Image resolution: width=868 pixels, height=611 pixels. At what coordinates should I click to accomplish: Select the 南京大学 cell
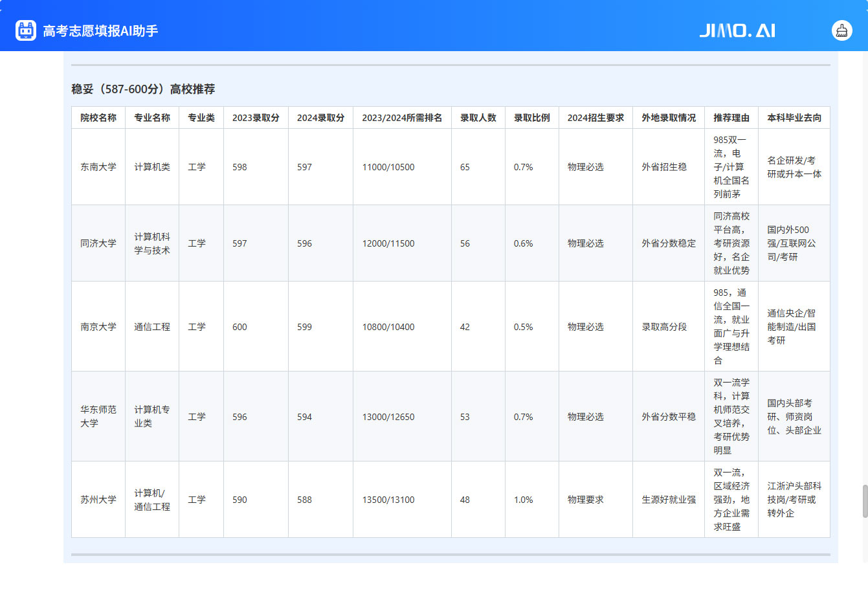[98, 327]
